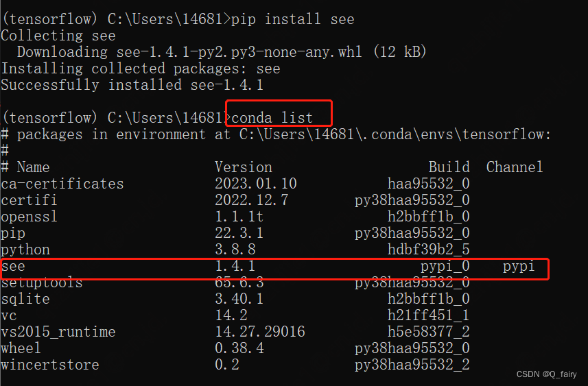Click version '3.8.8'
Screen dimensions: 588x386
point(235,250)
